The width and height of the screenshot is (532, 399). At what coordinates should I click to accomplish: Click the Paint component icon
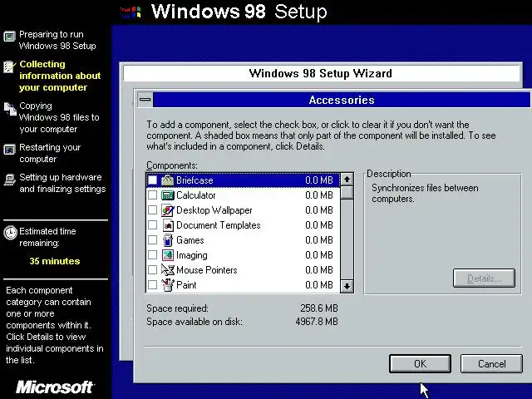[168, 284]
